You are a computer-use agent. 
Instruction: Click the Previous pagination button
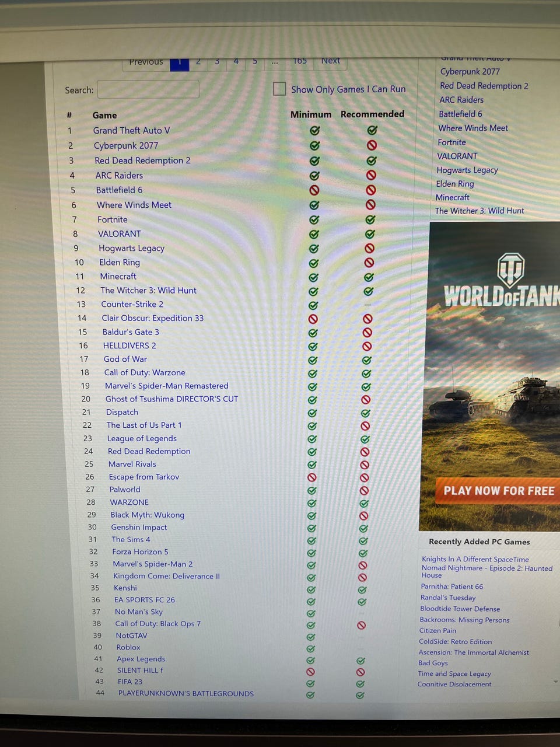[146, 62]
